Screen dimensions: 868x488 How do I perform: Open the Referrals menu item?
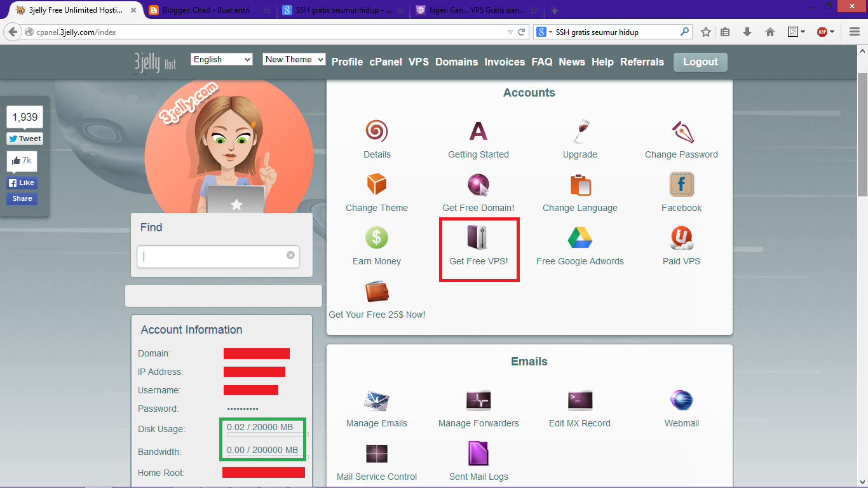[x=642, y=62]
